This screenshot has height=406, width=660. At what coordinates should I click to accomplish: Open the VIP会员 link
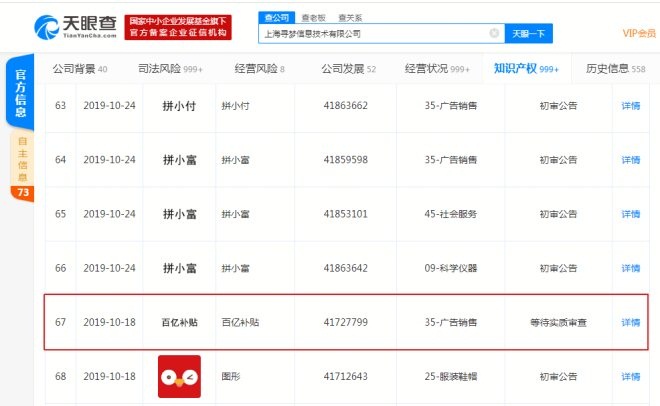pyautogui.click(x=639, y=33)
